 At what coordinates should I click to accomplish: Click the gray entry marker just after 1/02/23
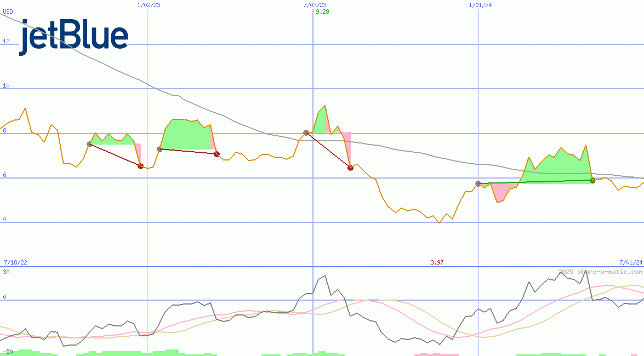click(x=160, y=150)
